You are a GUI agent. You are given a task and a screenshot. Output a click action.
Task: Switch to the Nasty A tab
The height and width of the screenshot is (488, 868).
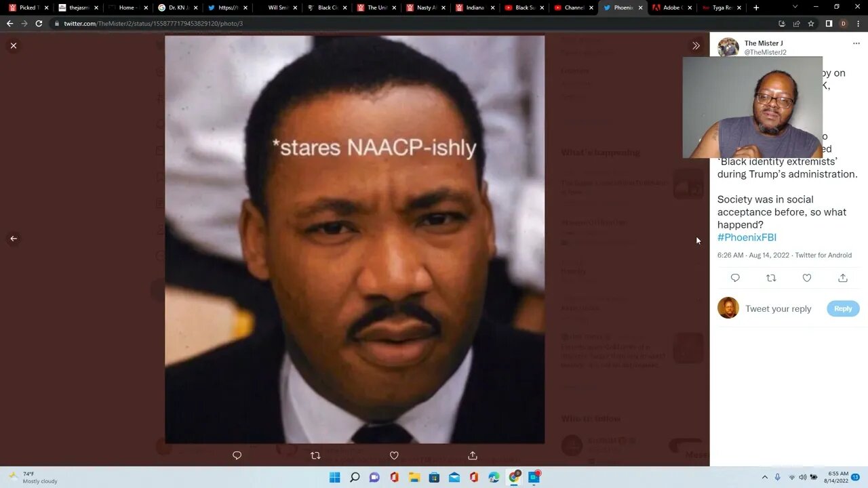tap(426, 7)
